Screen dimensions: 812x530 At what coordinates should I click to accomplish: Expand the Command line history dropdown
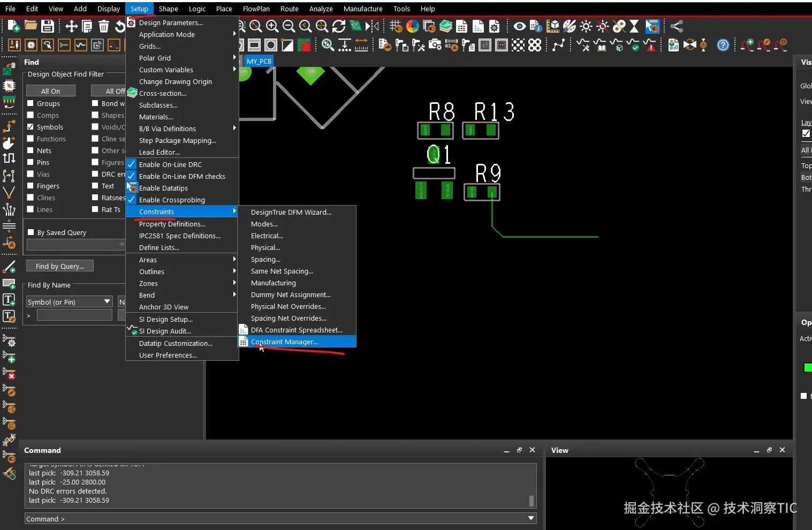531,518
